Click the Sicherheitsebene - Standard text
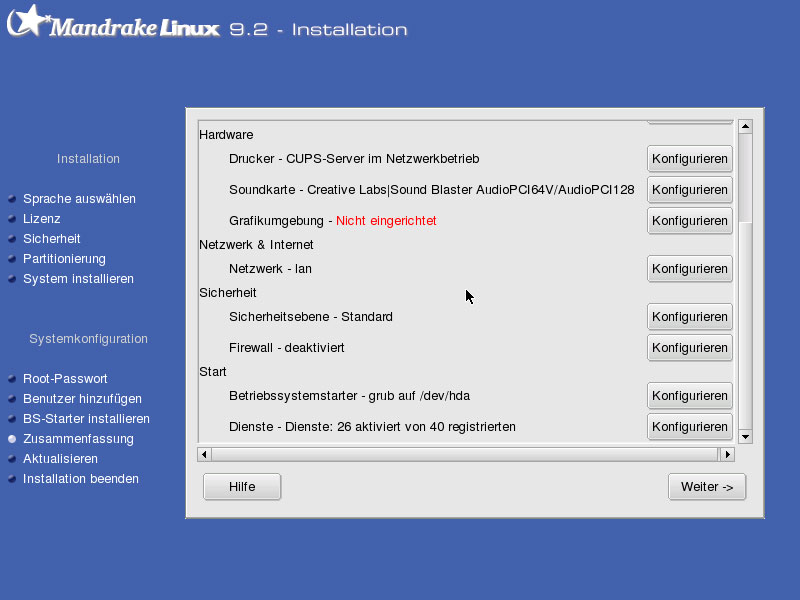Image resolution: width=800 pixels, height=600 pixels. 311,317
